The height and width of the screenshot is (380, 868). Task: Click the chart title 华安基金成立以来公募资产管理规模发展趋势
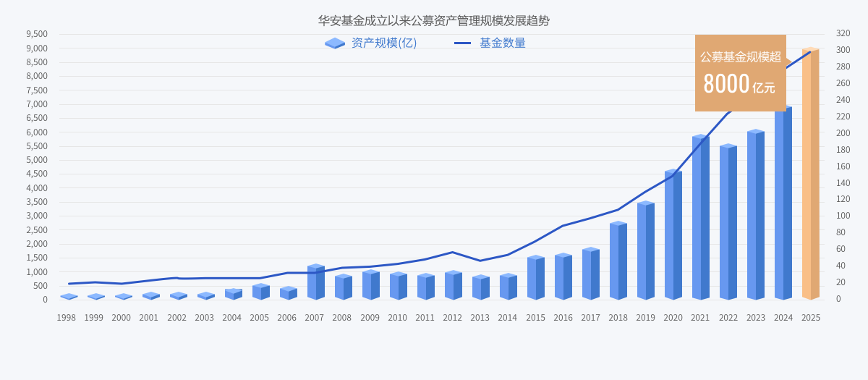point(434,20)
